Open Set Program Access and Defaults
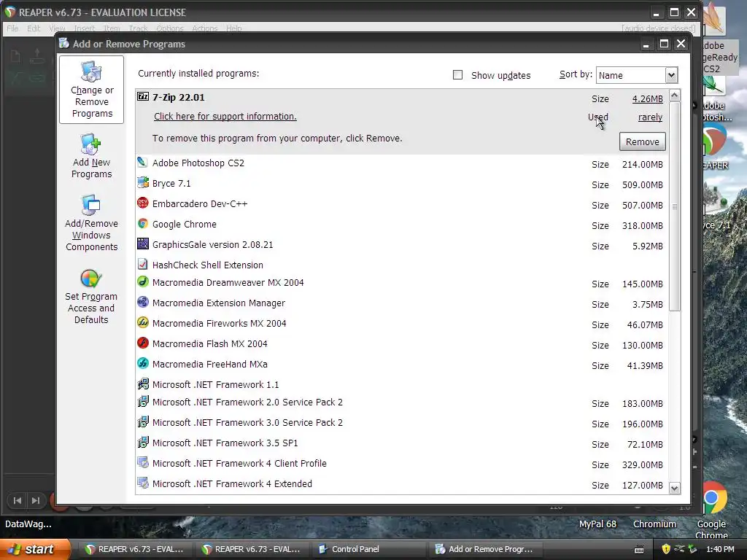 pyautogui.click(x=91, y=297)
